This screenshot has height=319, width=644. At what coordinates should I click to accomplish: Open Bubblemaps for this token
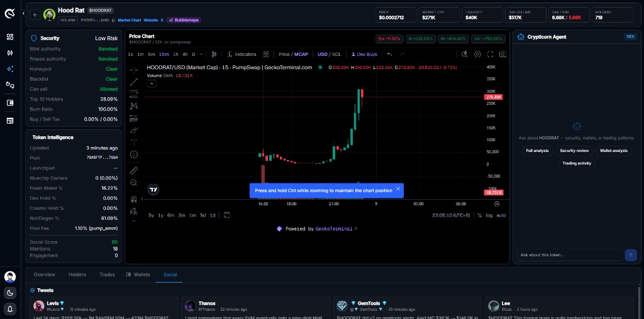coord(183,19)
